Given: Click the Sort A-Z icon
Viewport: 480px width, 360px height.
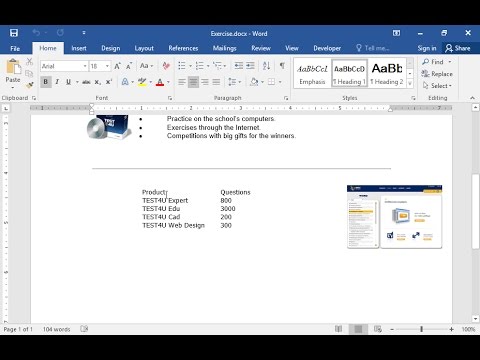Looking at the screenshot, I should point(266,66).
